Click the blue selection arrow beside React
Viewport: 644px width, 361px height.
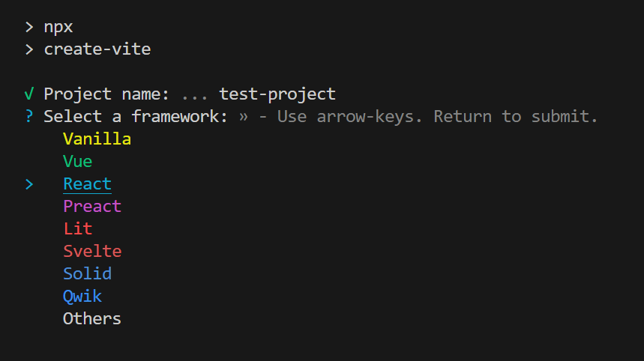pos(29,184)
